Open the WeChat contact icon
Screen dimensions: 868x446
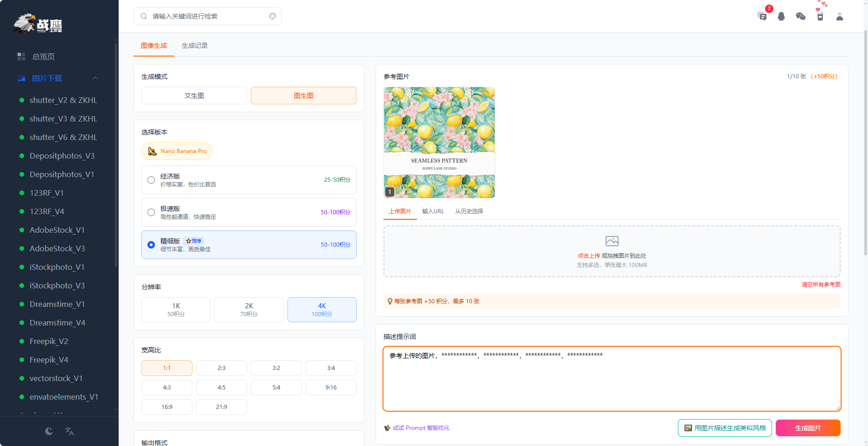coord(801,17)
